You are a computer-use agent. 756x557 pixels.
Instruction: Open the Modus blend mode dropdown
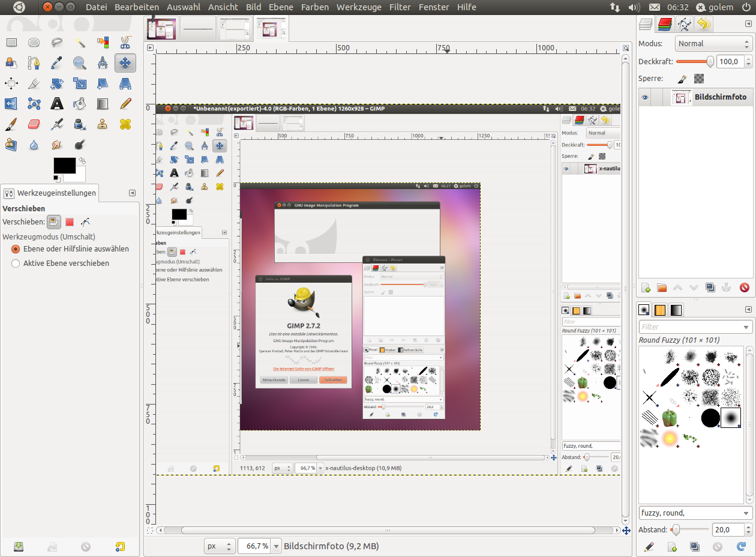(713, 44)
